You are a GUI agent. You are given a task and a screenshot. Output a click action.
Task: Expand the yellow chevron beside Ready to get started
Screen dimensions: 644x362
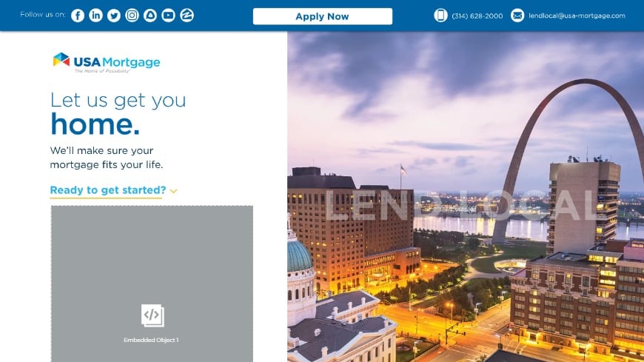click(x=173, y=192)
